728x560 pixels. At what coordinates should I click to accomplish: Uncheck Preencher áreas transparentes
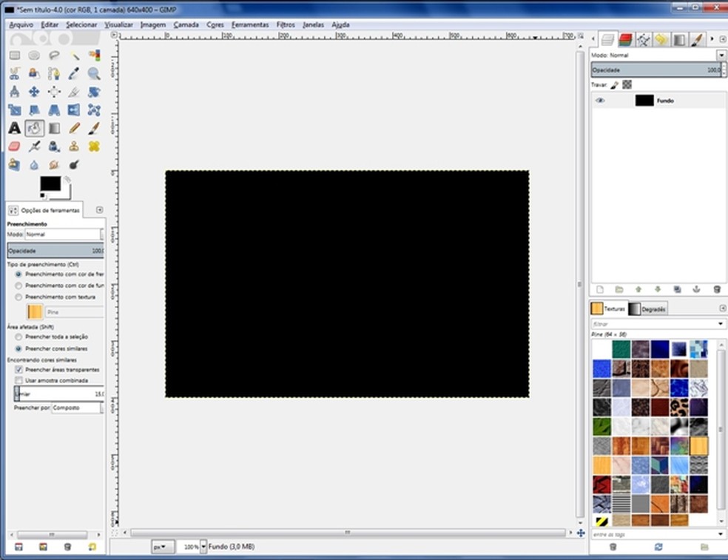tap(19, 369)
